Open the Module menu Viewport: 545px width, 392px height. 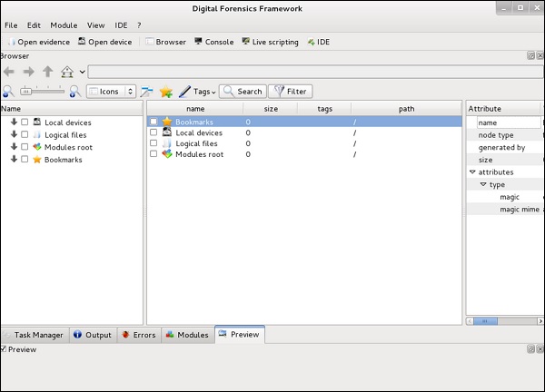coord(64,25)
